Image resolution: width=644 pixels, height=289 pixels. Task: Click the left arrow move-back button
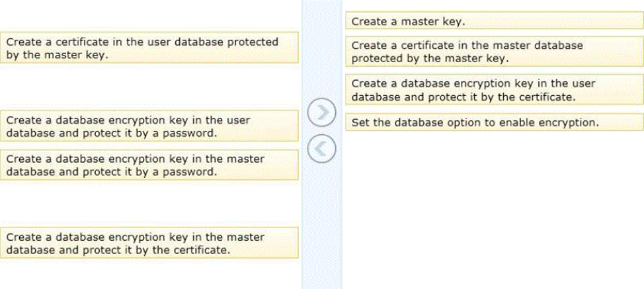pyautogui.click(x=321, y=147)
